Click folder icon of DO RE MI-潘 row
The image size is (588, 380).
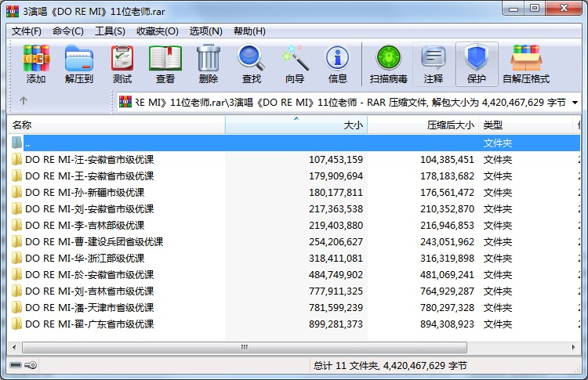click(17, 307)
